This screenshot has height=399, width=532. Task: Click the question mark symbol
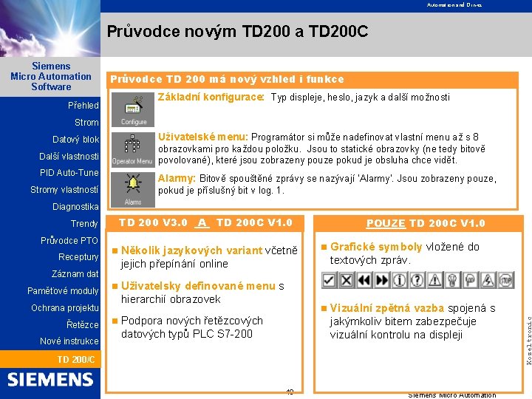click(x=417, y=280)
